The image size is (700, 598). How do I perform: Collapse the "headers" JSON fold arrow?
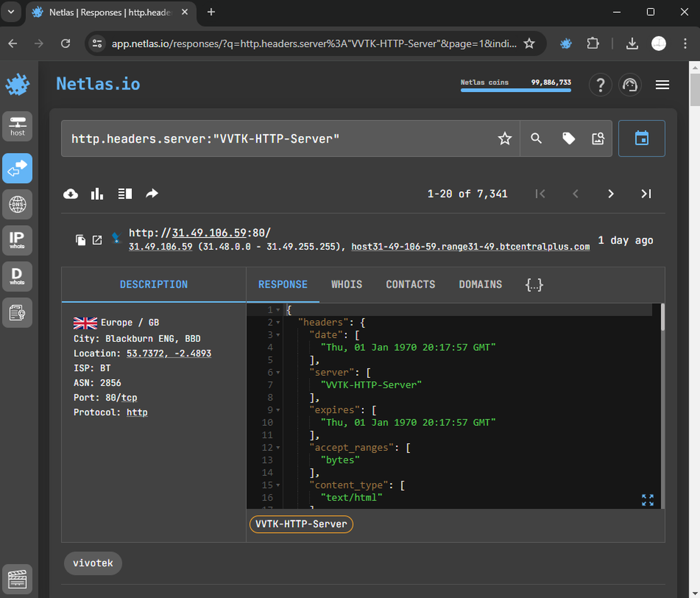tap(278, 322)
